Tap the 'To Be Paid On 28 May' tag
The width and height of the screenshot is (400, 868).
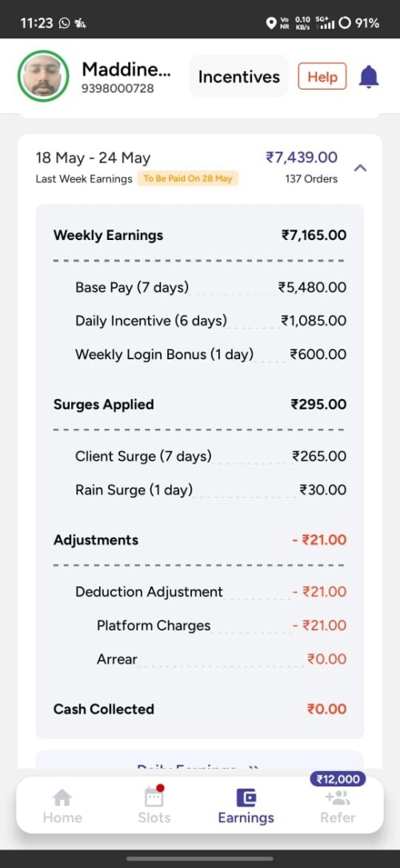(188, 178)
